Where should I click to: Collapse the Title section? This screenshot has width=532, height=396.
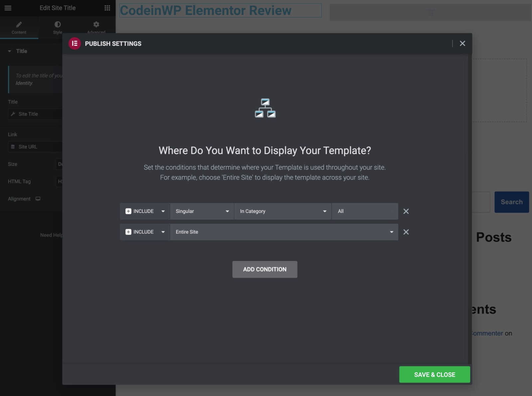[9, 51]
